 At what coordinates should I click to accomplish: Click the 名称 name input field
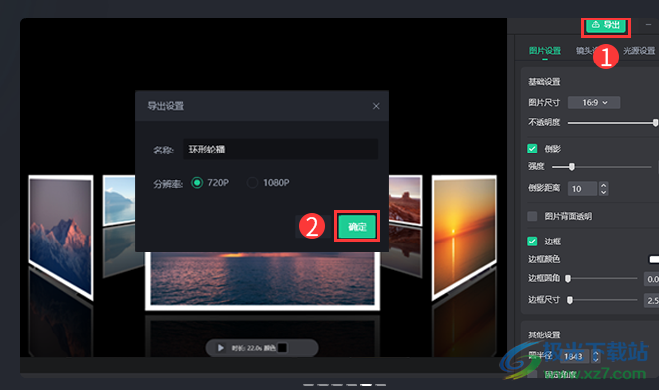[x=280, y=149]
